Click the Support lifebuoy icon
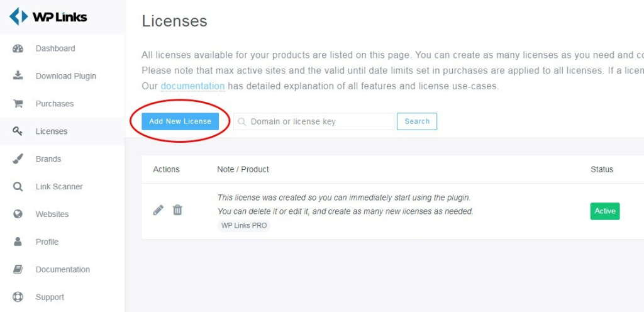The height and width of the screenshot is (312, 644). 18,297
